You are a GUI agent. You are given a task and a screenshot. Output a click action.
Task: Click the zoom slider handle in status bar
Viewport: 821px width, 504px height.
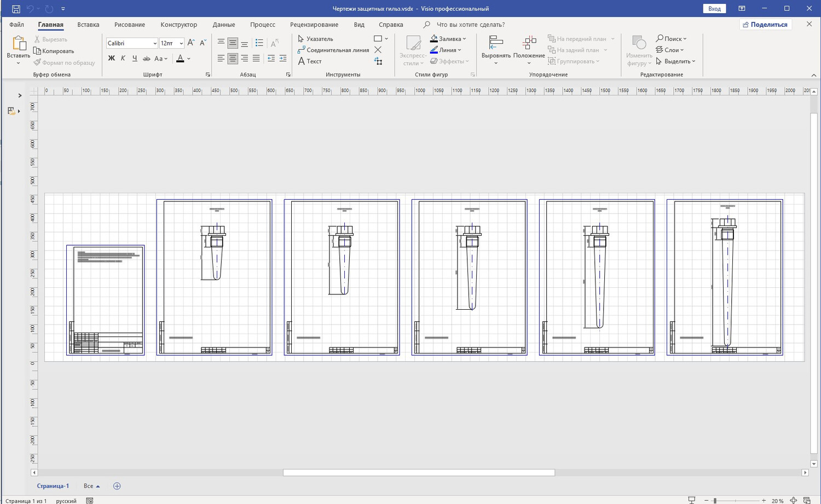(x=715, y=500)
